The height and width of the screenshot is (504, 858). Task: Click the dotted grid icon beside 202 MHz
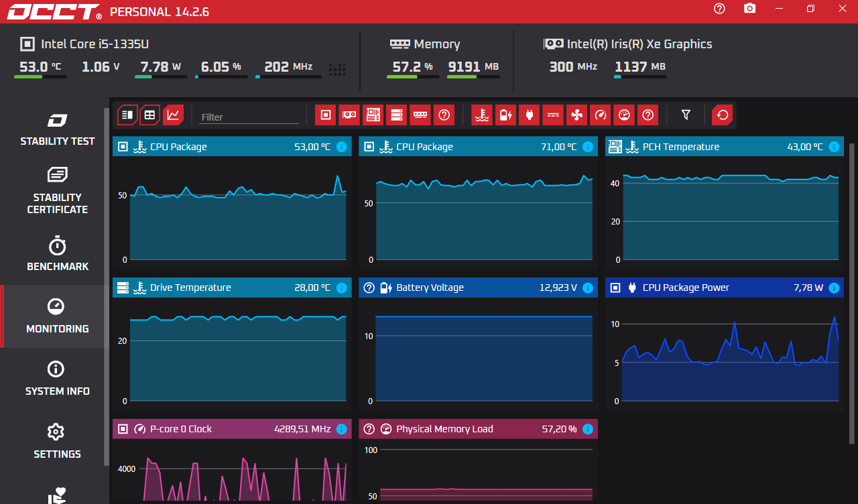[337, 69]
